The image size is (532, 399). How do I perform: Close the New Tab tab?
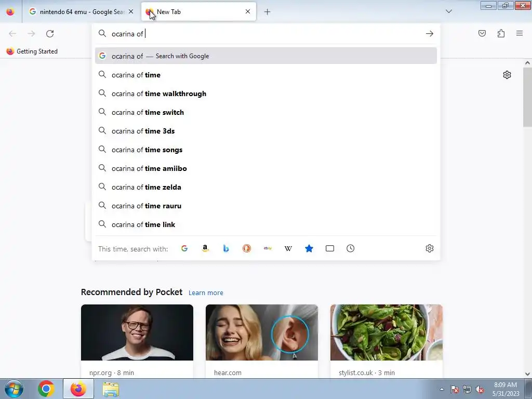pos(248,11)
